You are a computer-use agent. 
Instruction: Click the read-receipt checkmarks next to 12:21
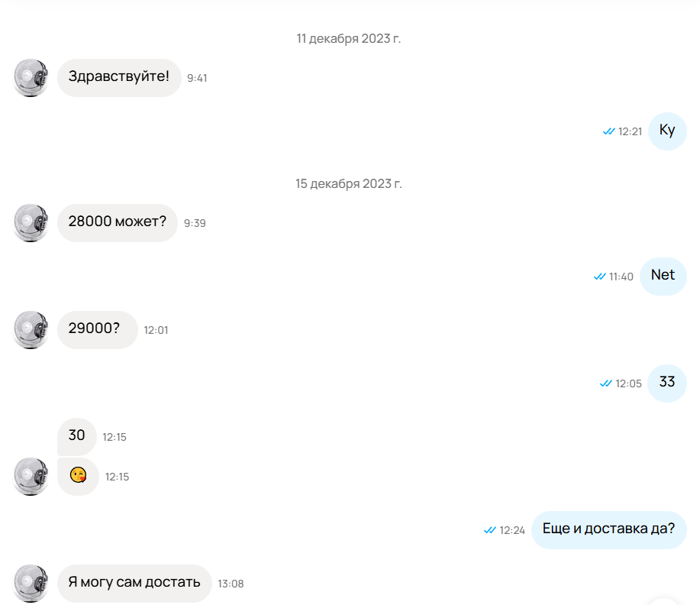[608, 131]
